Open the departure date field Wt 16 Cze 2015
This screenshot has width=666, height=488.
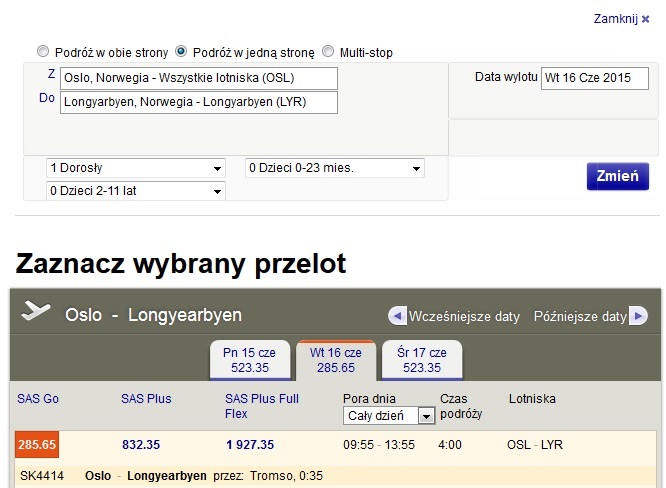(595, 78)
